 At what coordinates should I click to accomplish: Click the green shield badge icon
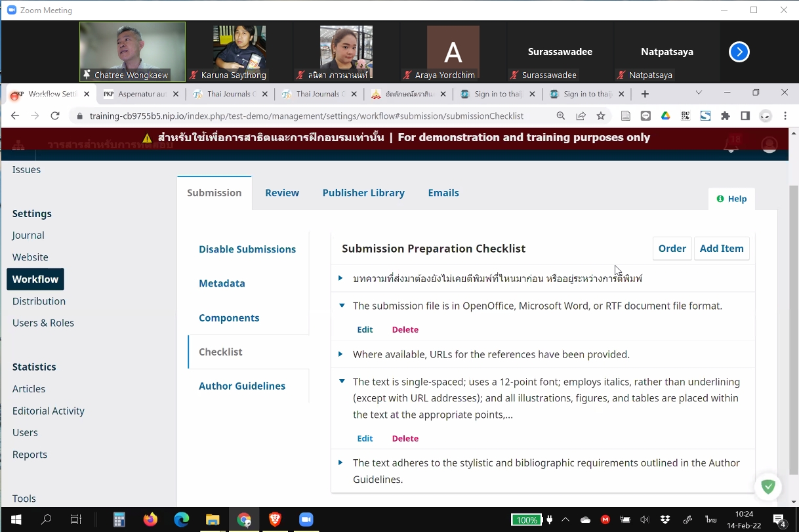tap(768, 487)
